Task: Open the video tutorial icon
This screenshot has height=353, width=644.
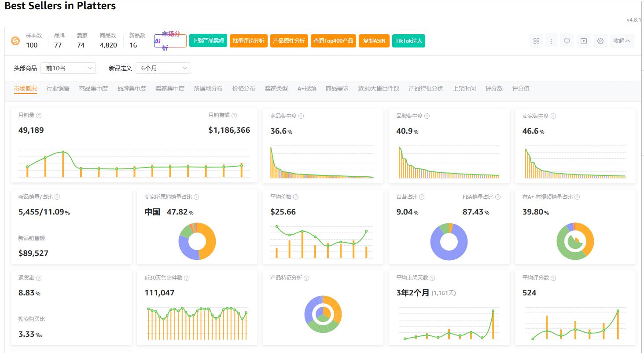Action: pos(583,40)
